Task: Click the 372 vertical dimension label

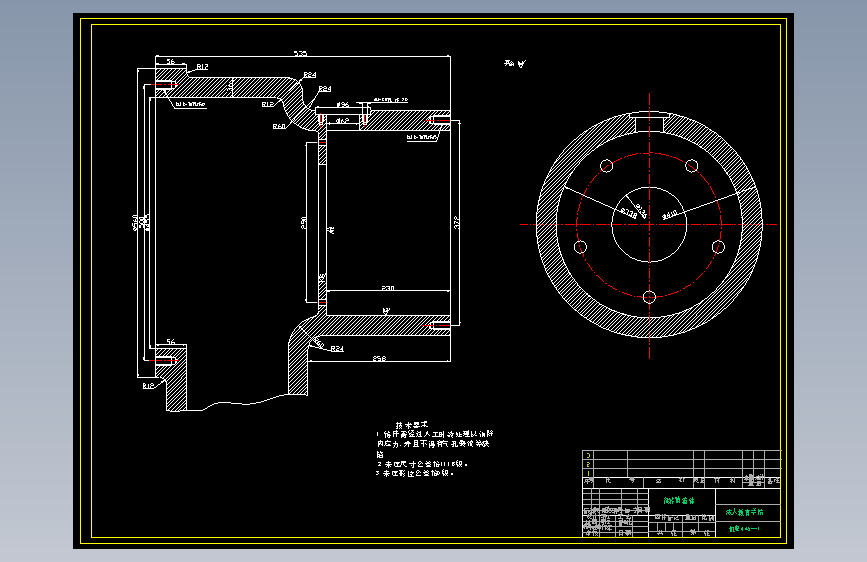Action: (457, 222)
